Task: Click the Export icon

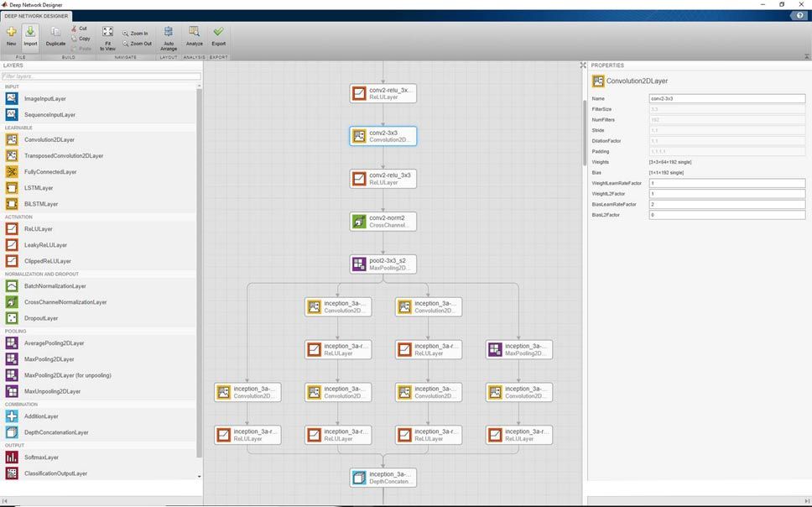Action: coord(218,36)
